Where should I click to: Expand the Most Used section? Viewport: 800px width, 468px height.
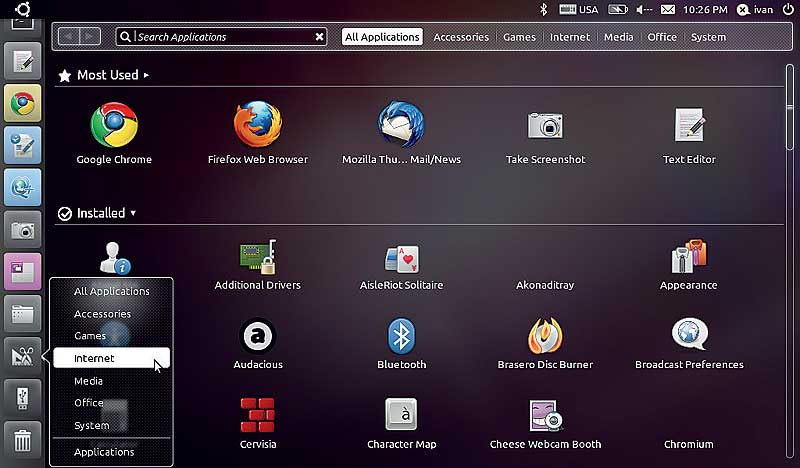pyautogui.click(x=104, y=76)
